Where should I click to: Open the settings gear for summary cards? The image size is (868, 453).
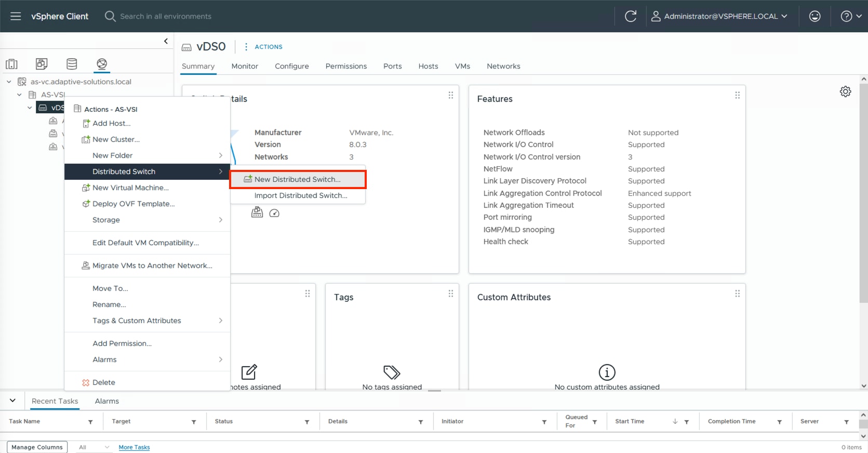[845, 91]
